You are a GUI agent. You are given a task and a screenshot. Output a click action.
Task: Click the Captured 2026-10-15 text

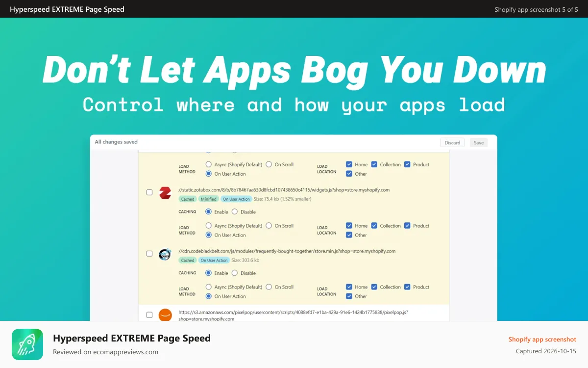tap(546, 351)
